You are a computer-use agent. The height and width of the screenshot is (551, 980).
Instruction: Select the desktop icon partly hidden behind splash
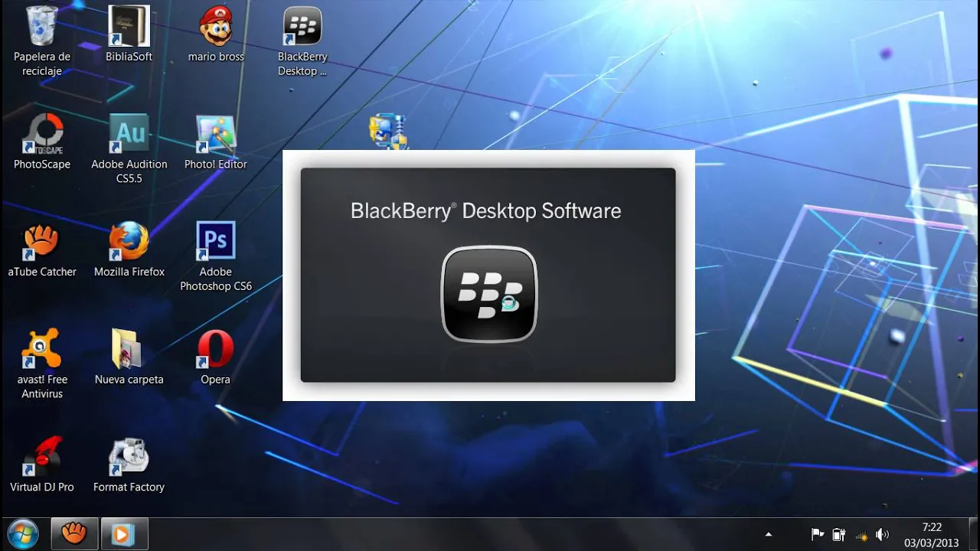389,132
